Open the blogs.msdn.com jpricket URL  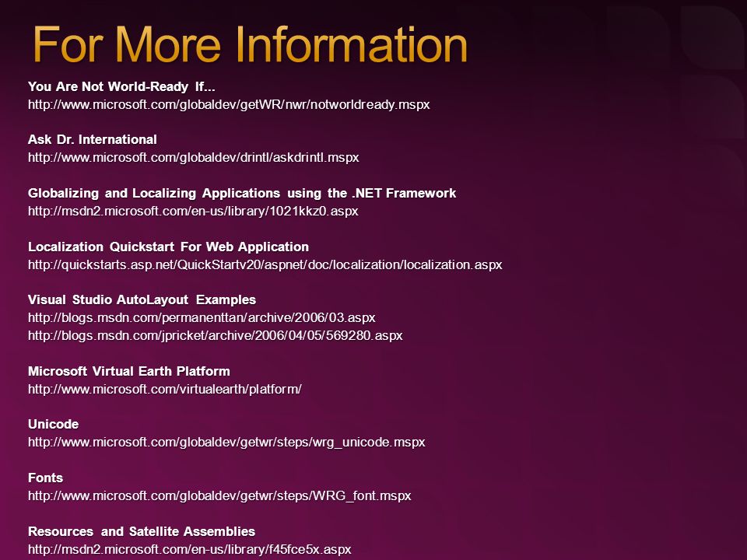[216, 336]
